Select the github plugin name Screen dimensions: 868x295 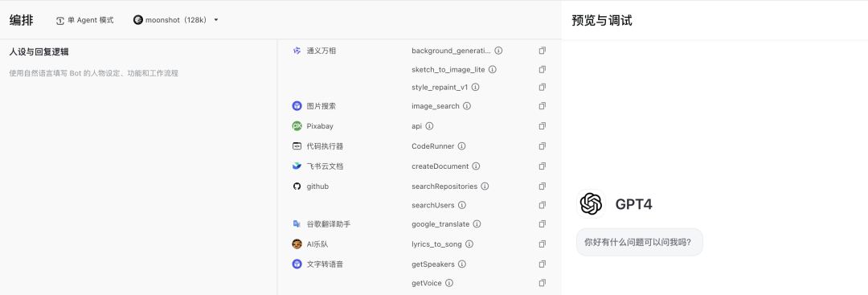pos(317,186)
